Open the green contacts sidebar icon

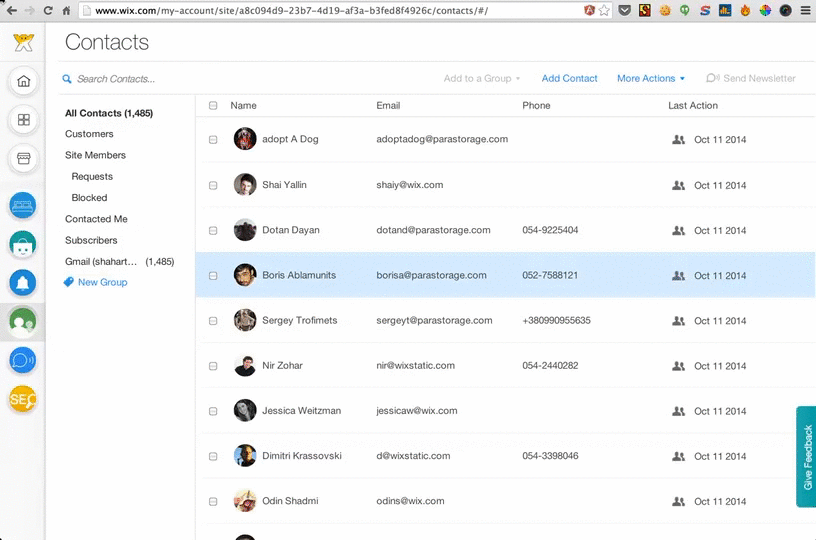23,322
